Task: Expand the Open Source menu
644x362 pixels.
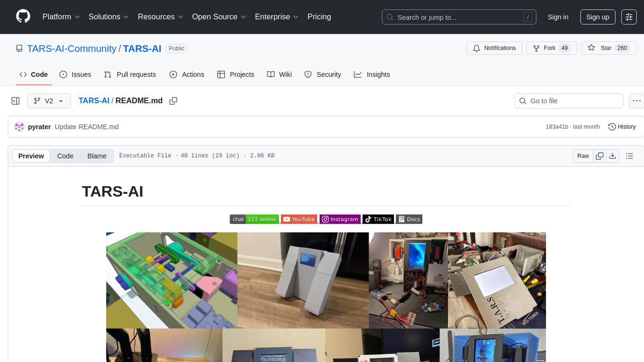Action: [x=219, y=17]
